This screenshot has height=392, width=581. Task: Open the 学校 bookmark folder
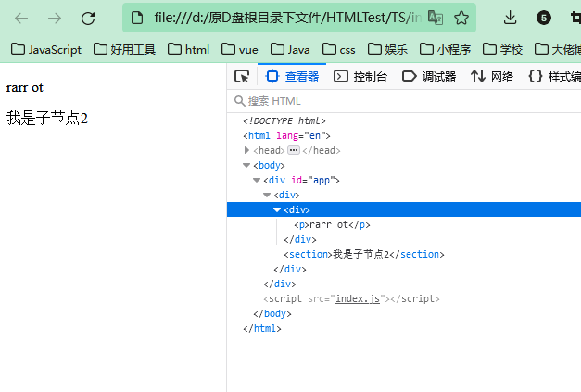point(502,49)
